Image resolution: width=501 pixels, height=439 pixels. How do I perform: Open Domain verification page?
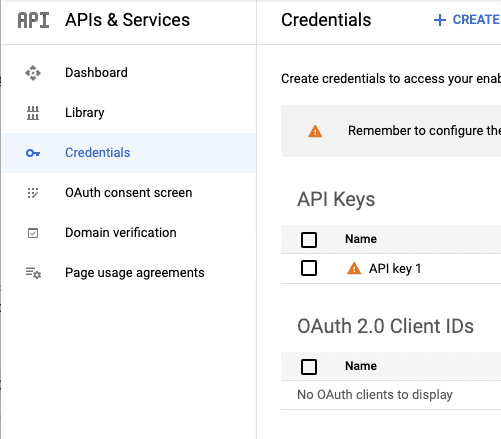coord(129,233)
